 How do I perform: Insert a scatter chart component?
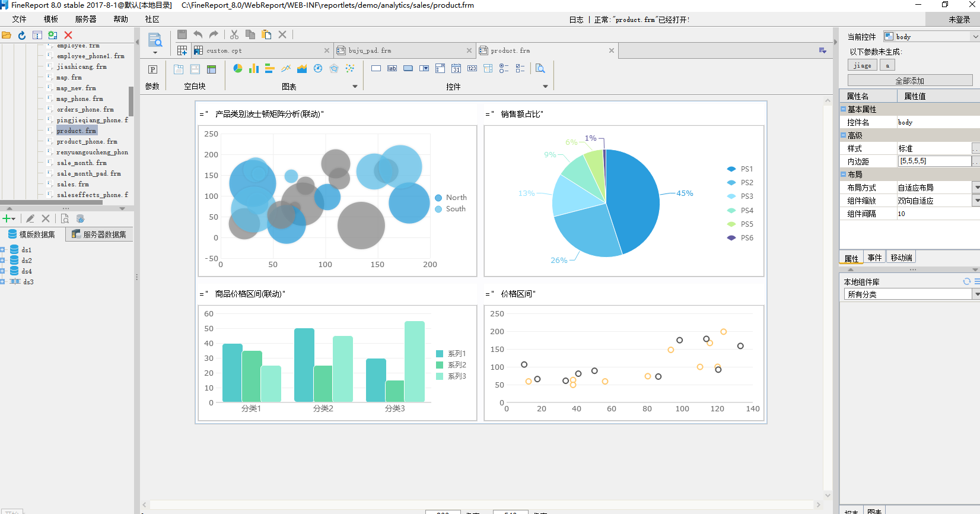(x=350, y=68)
